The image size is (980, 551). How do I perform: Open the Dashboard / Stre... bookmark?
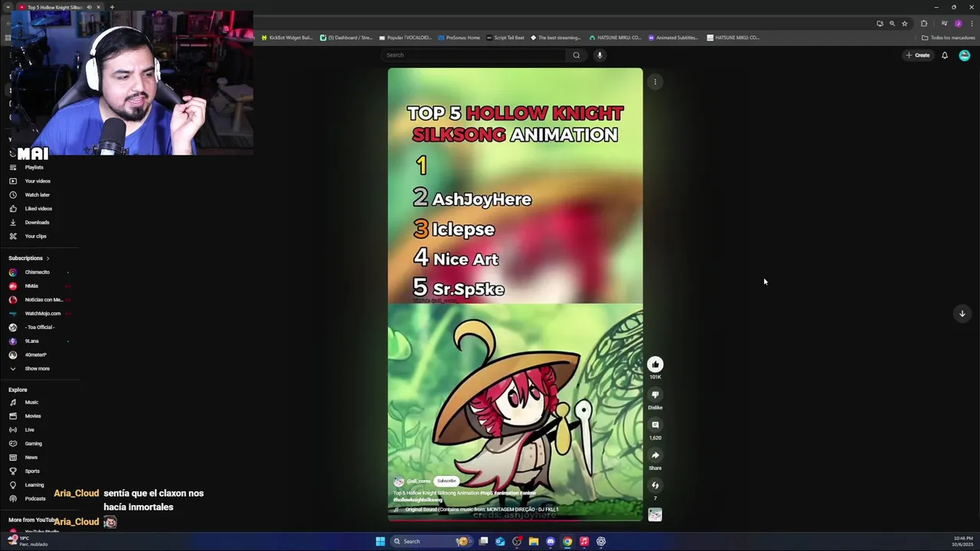pos(347,37)
